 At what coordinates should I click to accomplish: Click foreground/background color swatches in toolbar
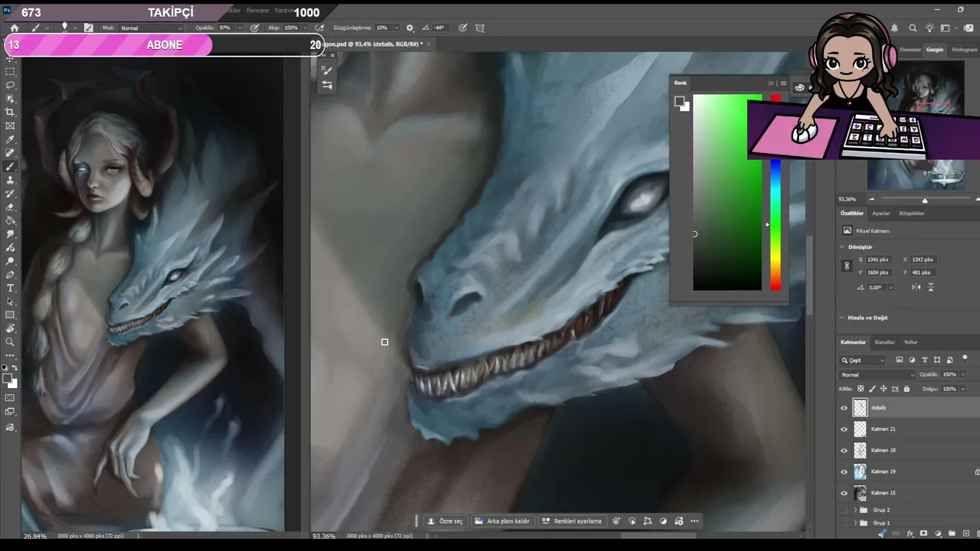[x=9, y=380]
